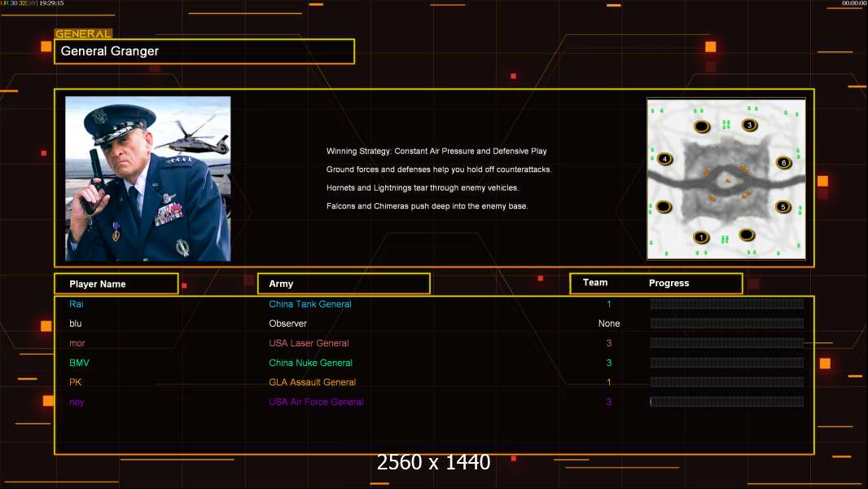Select player name Rai
Image resolution: width=868 pixels, height=489 pixels.
point(77,304)
